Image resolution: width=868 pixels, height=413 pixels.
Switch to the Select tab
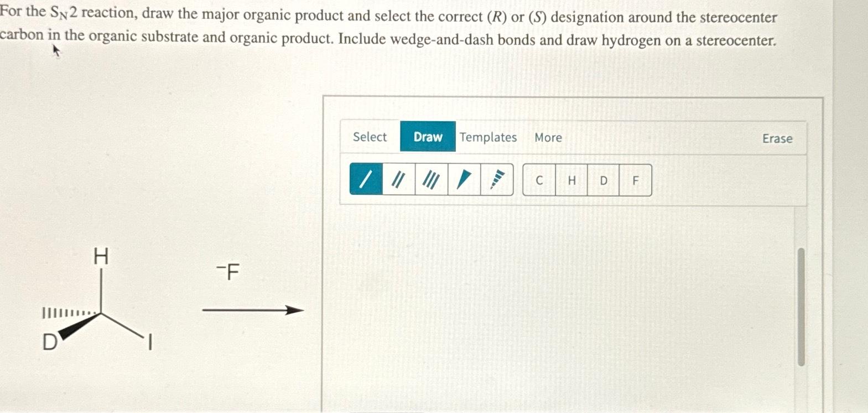370,137
